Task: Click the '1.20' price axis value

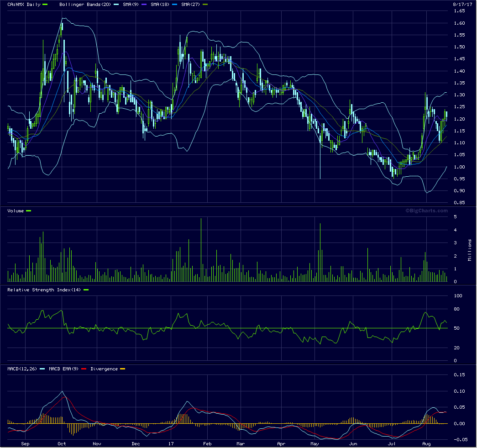Action: (459, 119)
